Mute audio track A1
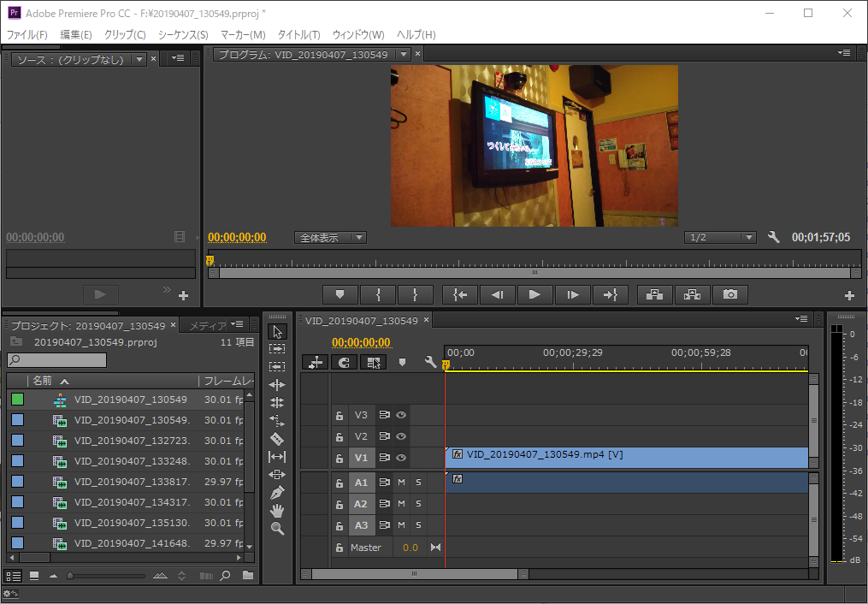Viewport: 868px width, 604px height. [401, 483]
